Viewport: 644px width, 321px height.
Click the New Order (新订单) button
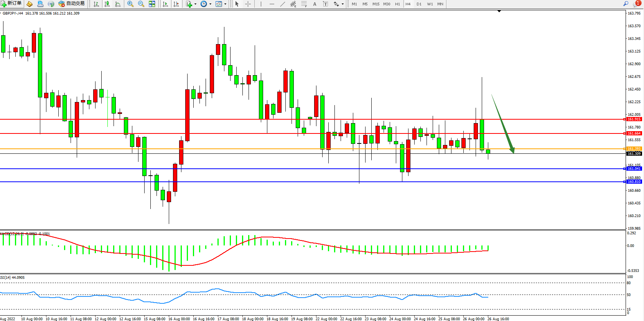click(x=12, y=4)
